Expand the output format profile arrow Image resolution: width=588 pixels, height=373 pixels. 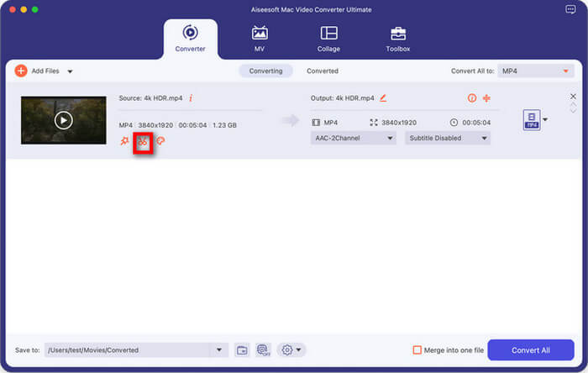pos(545,119)
